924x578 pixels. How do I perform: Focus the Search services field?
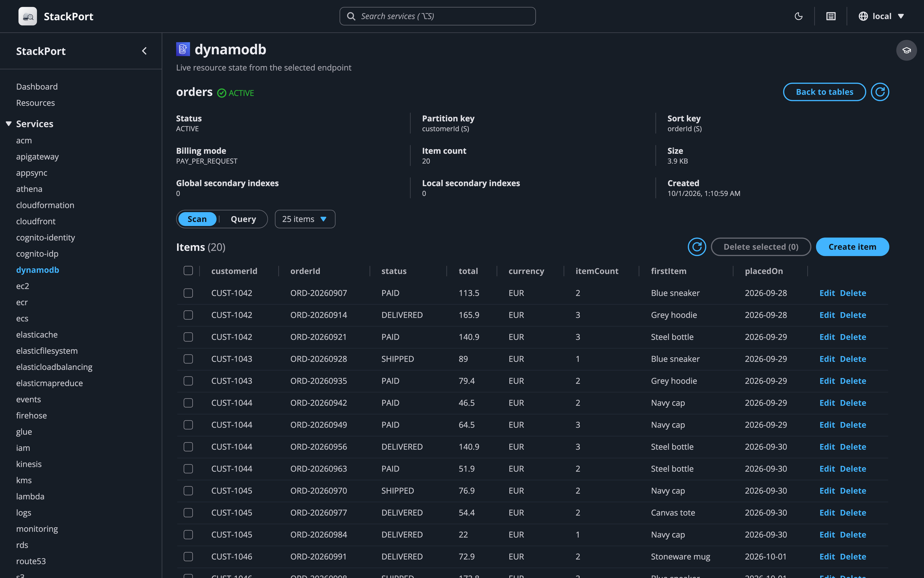[x=438, y=16]
